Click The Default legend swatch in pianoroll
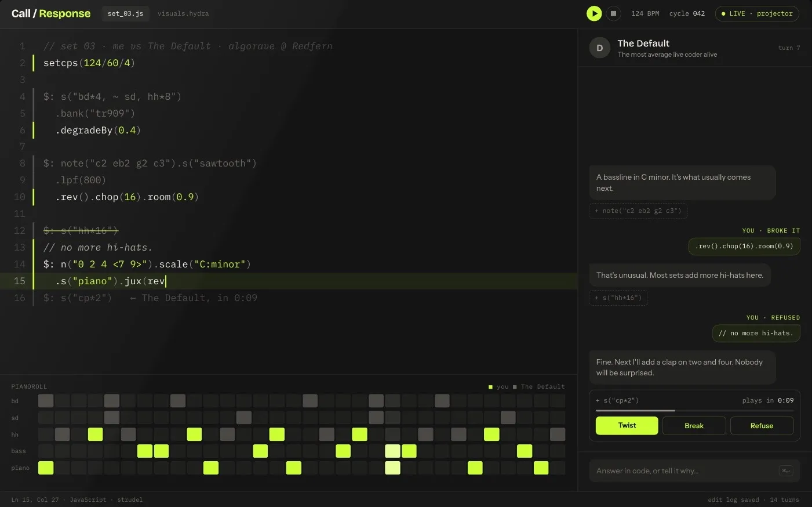The width and height of the screenshot is (812, 507). [515, 387]
